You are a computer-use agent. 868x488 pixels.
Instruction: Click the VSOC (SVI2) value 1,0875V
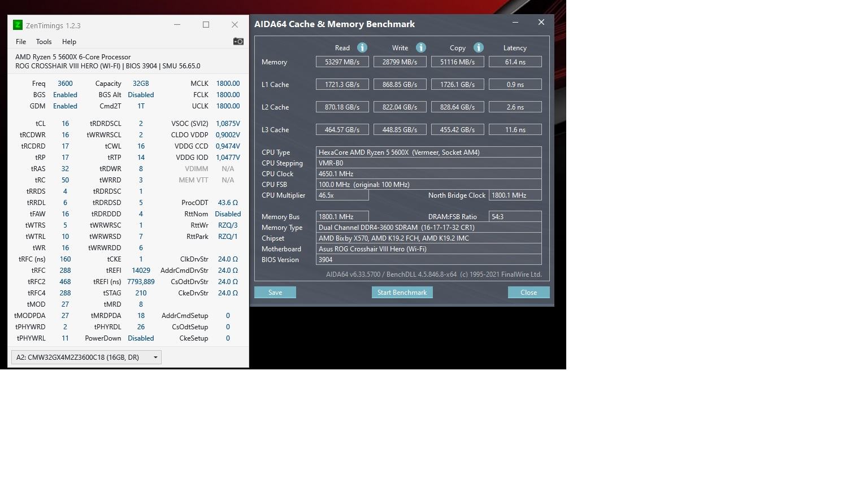click(x=228, y=123)
